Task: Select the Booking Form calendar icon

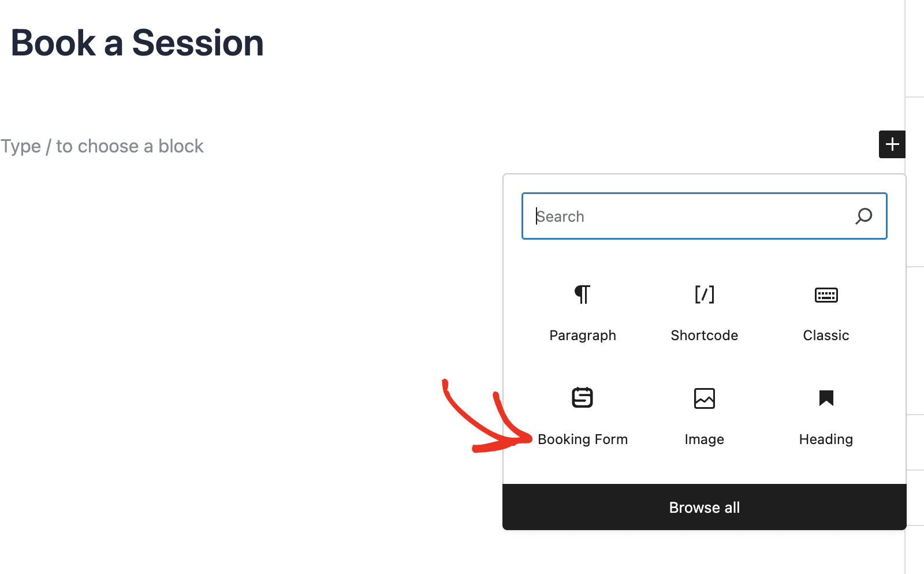Action: point(582,397)
